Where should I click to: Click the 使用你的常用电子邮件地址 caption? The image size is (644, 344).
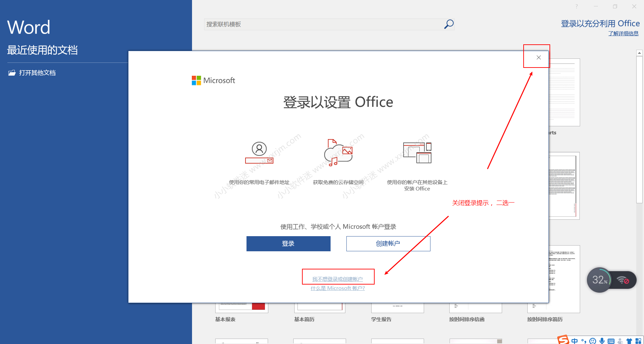[259, 182]
